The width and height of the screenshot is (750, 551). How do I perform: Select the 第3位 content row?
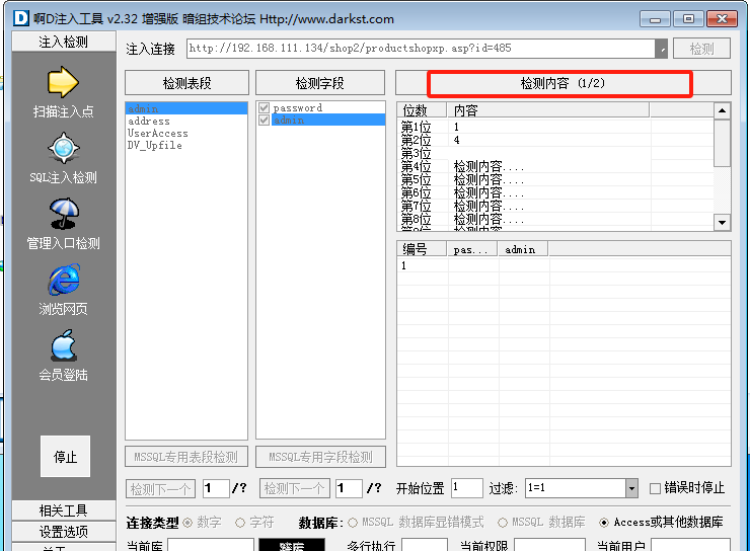pyautogui.click(x=555, y=154)
